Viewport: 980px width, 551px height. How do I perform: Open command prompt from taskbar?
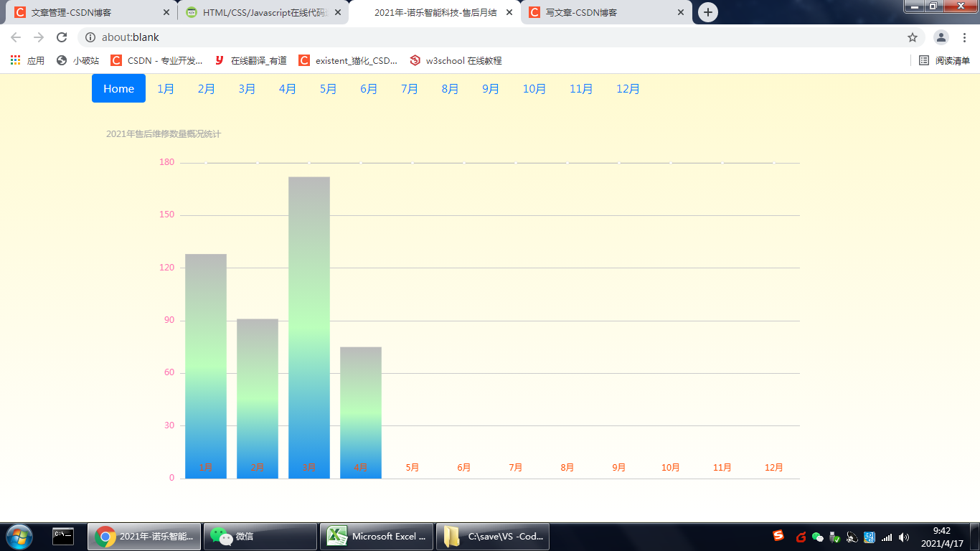coord(63,536)
